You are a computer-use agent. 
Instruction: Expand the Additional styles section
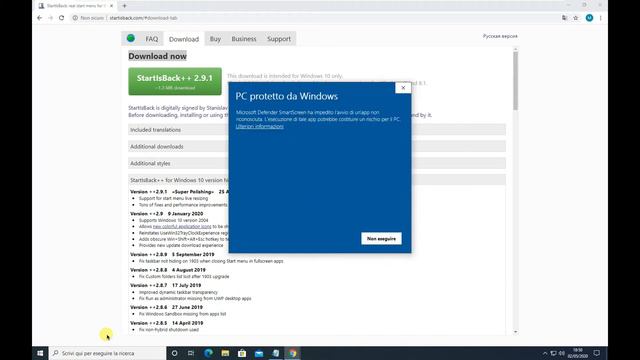(317, 163)
